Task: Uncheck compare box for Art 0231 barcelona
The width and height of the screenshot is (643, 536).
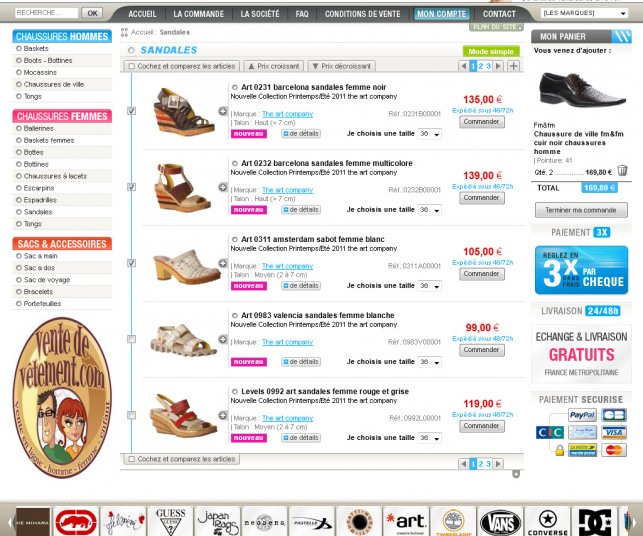Action: 132,111
